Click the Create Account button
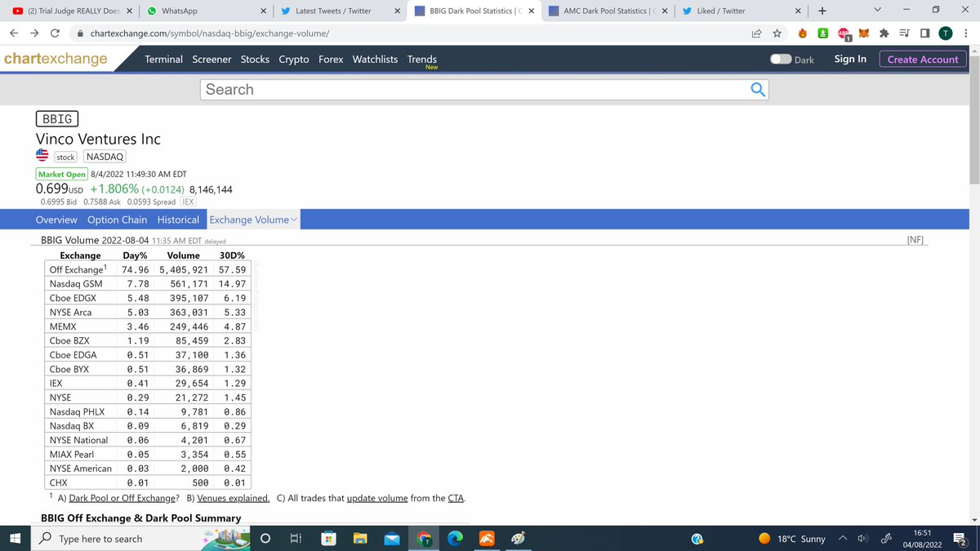 pyautogui.click(x=923, y=59)
